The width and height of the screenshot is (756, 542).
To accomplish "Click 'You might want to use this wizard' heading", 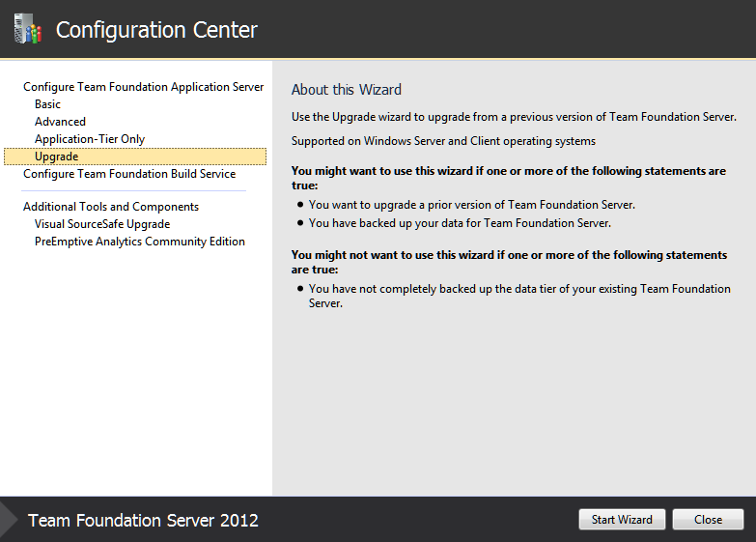I will click(x=508, y=178).
